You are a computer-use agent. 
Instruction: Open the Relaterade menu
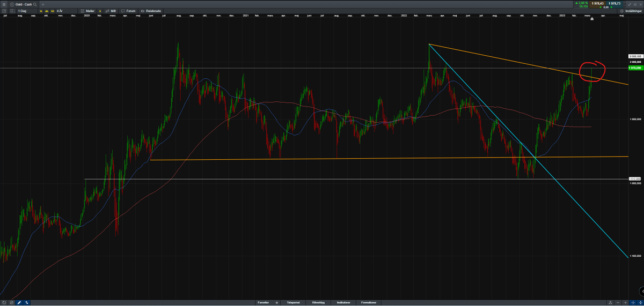150,11
